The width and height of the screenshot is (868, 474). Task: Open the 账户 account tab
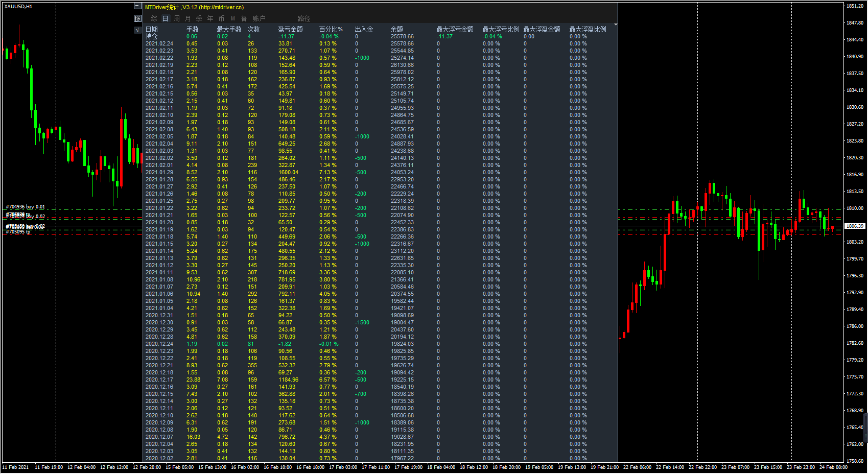click(259, 18)
